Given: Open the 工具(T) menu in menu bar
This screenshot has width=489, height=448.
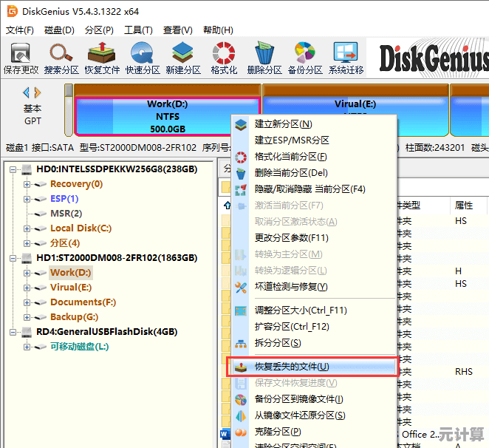Looking at the screenshot, I should [x=138, y=30].
